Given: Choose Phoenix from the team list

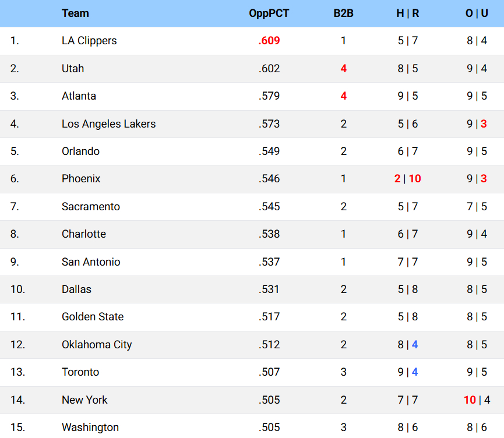Looking at the screenshot, I should pos(81,179).
